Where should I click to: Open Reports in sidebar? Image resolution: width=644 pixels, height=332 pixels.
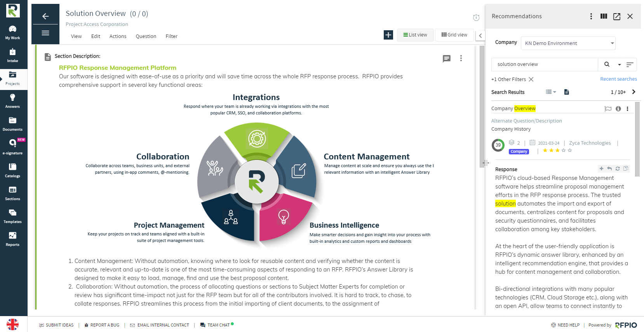coord(13,239)
